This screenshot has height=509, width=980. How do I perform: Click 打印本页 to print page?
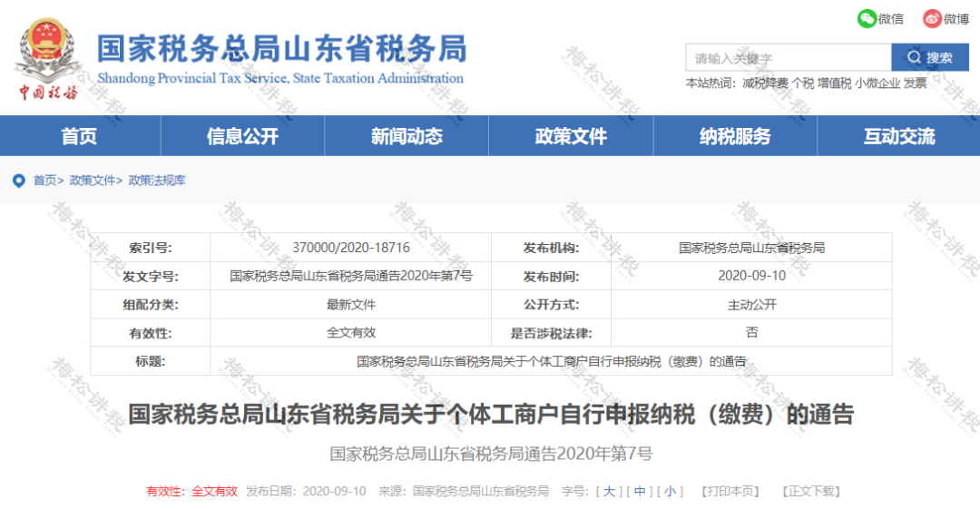click(730, 491)
